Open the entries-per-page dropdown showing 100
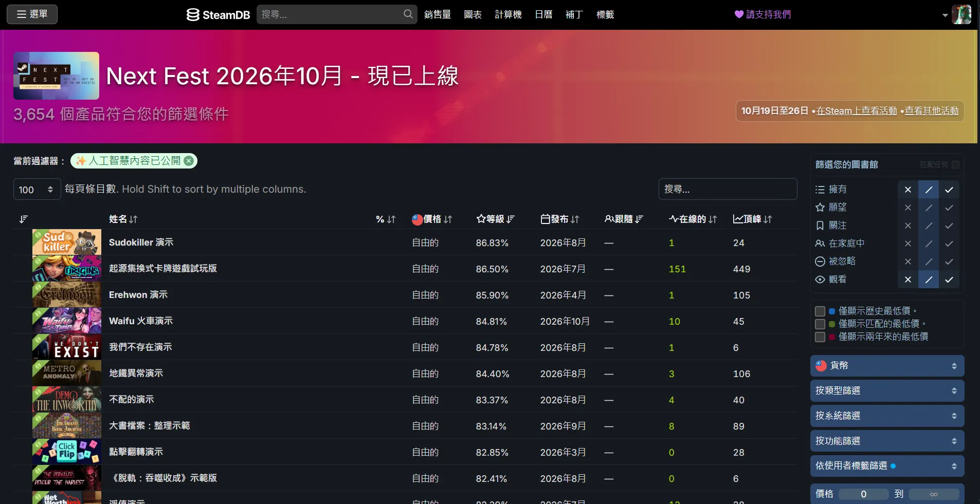980x504 pixels. (x=37, y=189)
